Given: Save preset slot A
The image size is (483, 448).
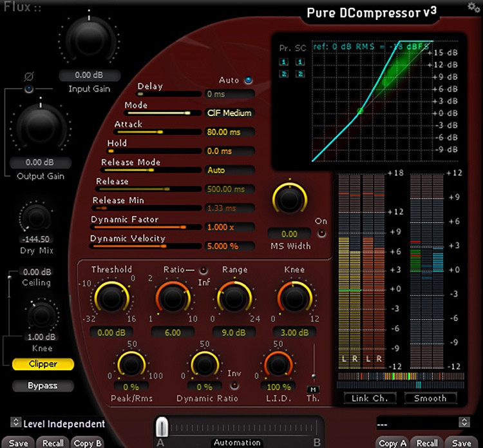Looking at the screenshot, I should click(18, 443).
